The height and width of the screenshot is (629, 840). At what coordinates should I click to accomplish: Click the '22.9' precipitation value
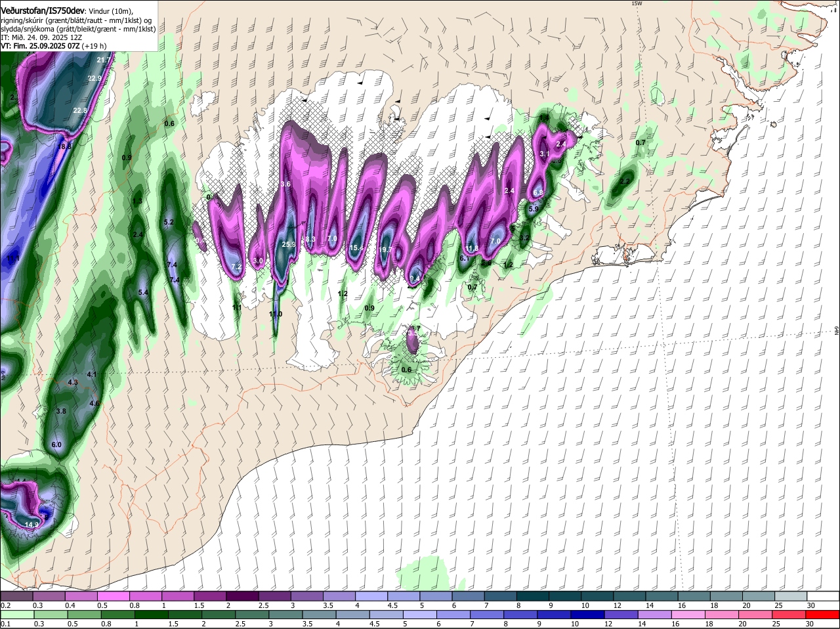(x=94, y=78)
